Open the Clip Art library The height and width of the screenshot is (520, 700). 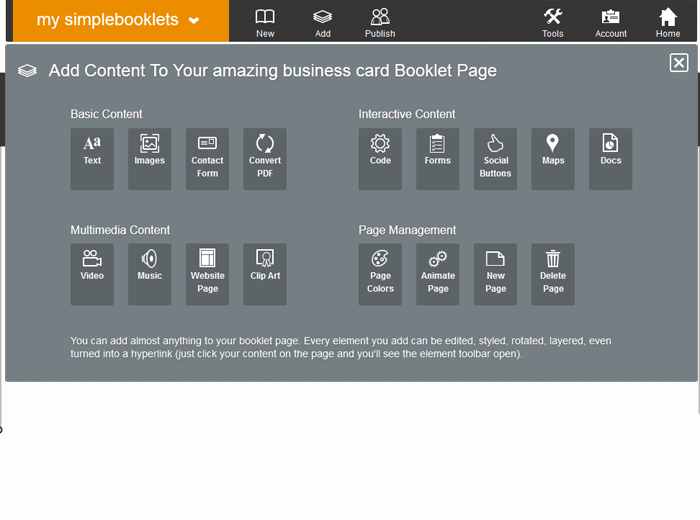point(265,274)
